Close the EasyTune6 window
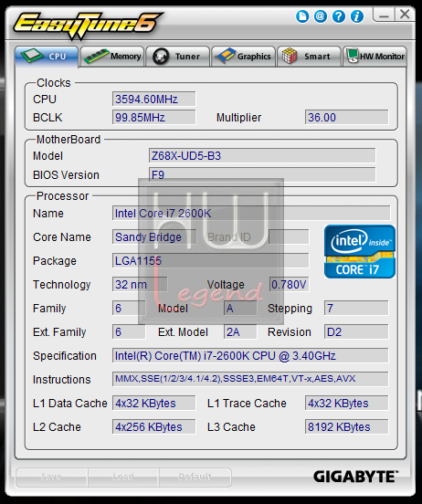The image size is (422, 504). (405, 15)
